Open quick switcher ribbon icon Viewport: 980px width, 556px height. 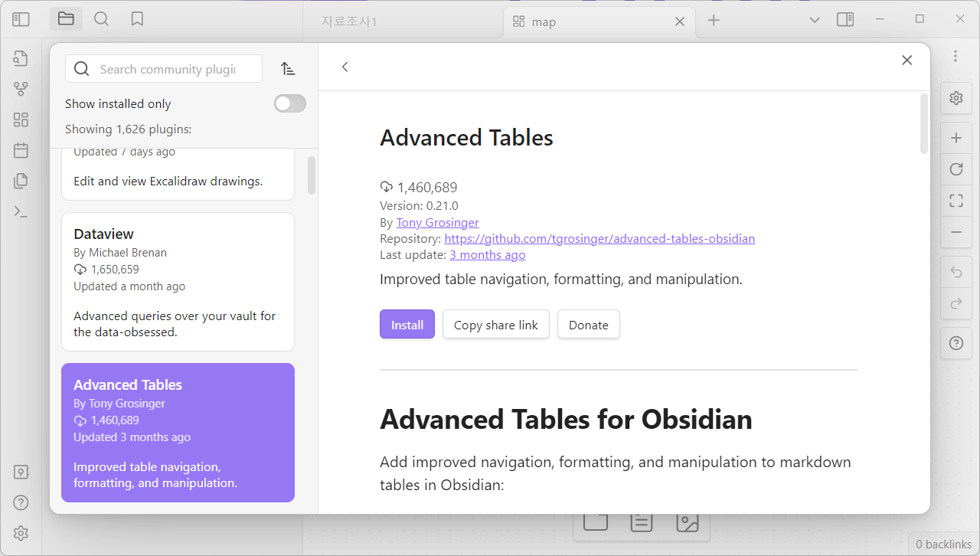[x=21, y=58]
